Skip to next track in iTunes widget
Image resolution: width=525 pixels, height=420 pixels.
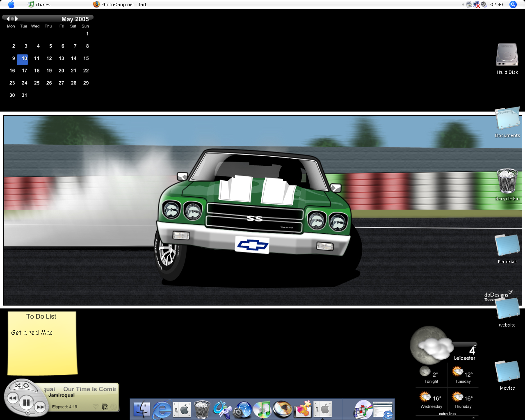(40, 407)
